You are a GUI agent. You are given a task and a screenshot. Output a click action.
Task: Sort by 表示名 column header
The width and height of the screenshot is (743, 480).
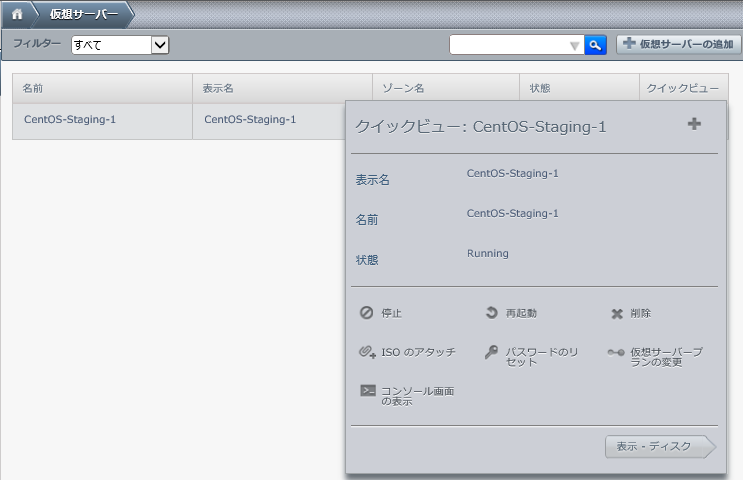281,88
